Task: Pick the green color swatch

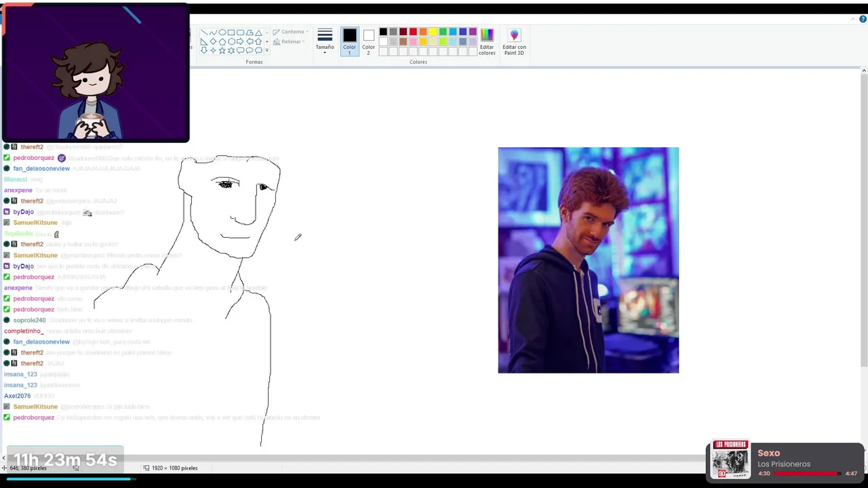Action: 443,32
